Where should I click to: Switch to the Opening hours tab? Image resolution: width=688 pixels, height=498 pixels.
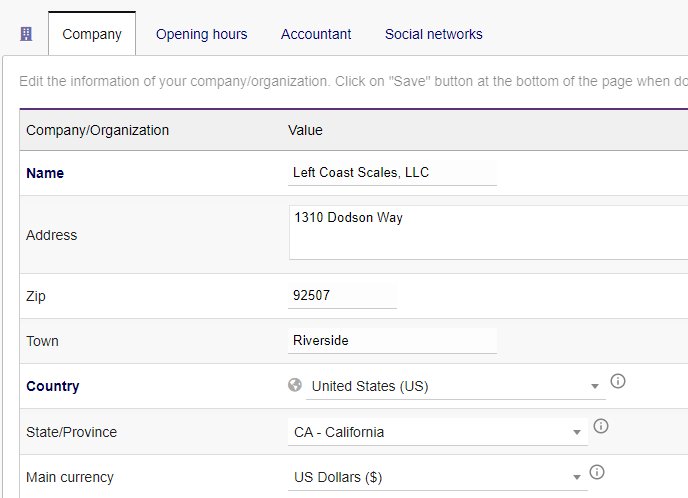pos(201,34)
